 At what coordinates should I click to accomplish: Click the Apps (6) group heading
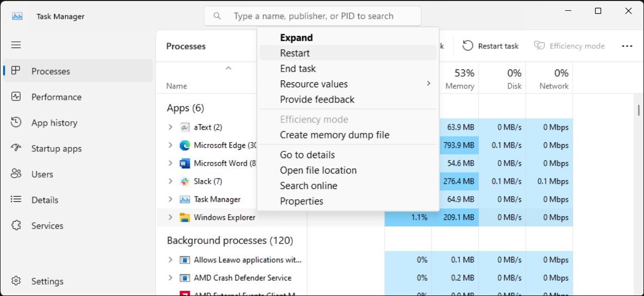pos(186,108)
